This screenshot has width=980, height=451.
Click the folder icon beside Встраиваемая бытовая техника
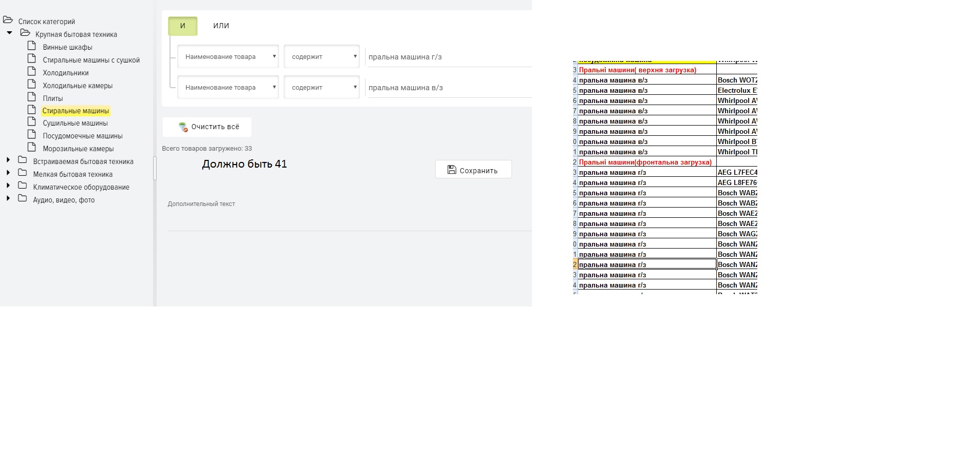(x=23, y=160)
